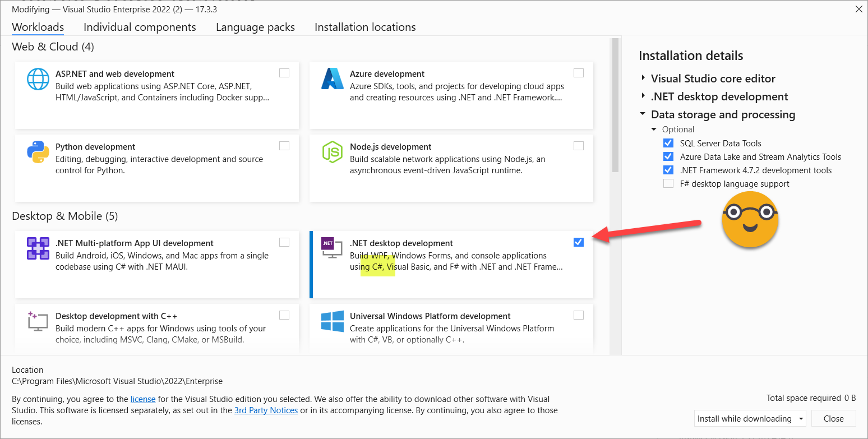The height and width of the screenshot is (439, 868).
Task: Uncheck SQL Server Data Tools
Action: (668, 144)
